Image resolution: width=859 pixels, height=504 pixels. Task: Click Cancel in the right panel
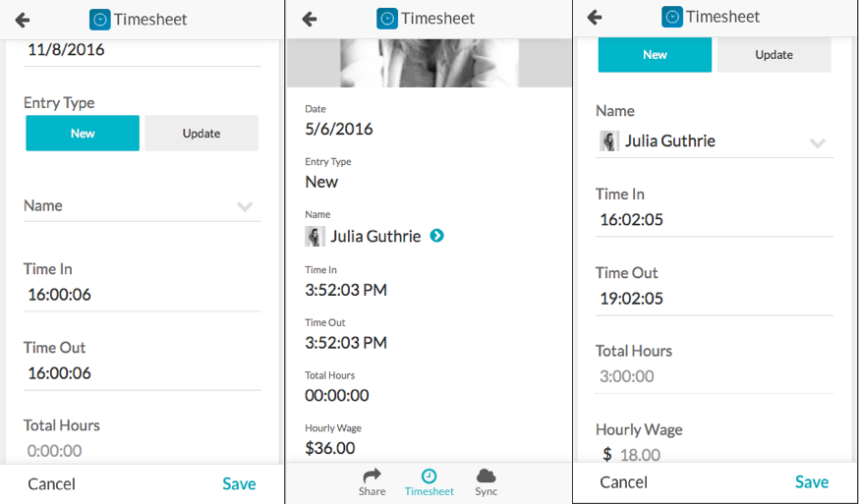623,482
